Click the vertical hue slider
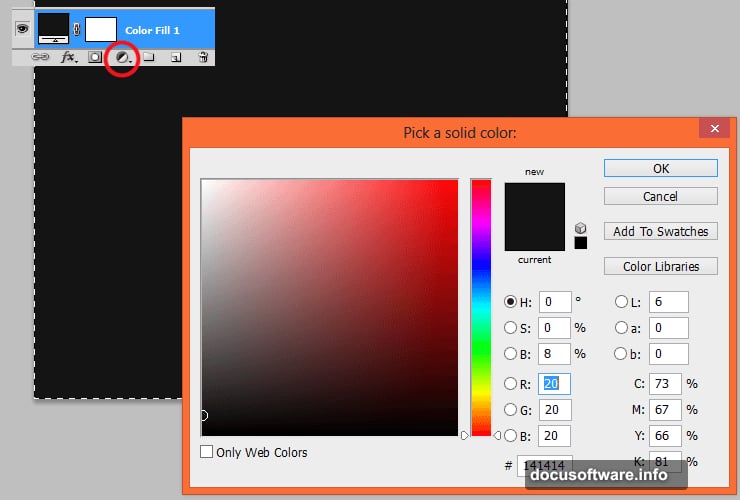The image size is (740, 500). click(481, 307)
